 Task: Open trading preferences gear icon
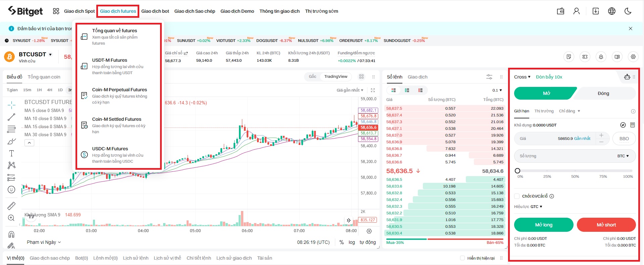pyautogui.click(x=633, y=57)
